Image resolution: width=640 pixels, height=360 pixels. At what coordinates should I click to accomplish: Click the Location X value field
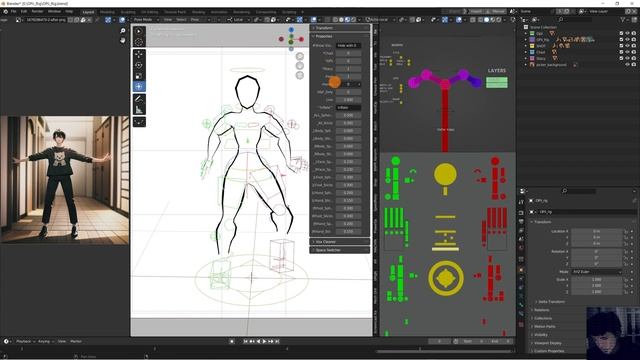click(x=596, y=231)
